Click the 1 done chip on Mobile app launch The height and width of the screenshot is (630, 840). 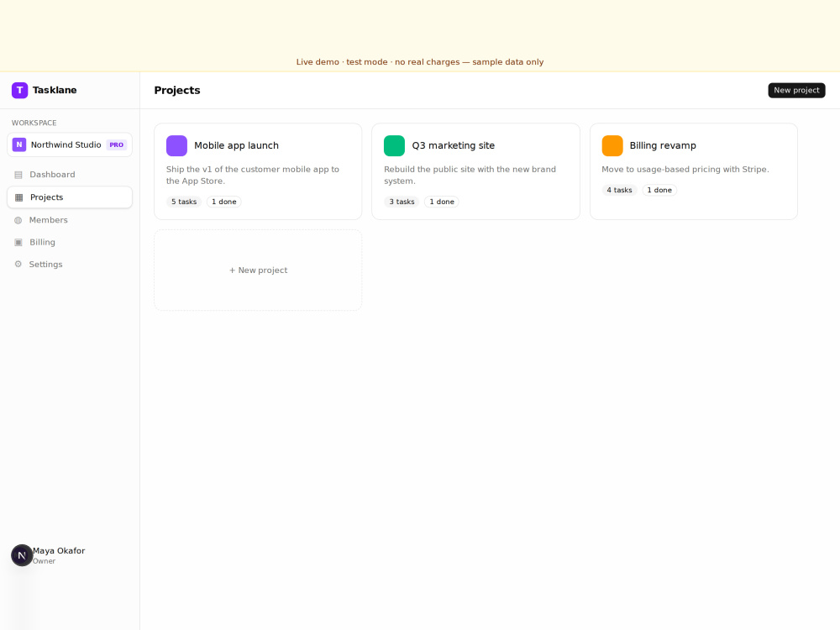224,202
